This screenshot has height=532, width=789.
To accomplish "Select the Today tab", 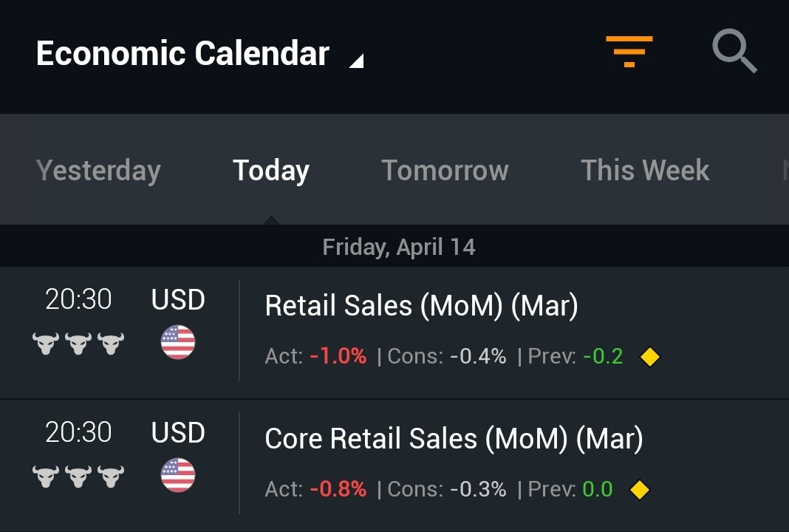I will pos(271,171).
